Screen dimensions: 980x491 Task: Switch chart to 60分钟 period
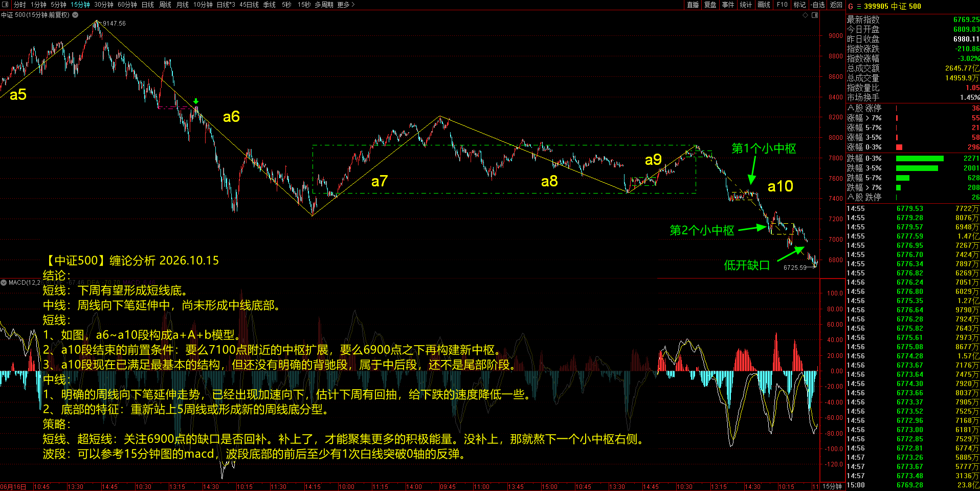tap(127, 5)
